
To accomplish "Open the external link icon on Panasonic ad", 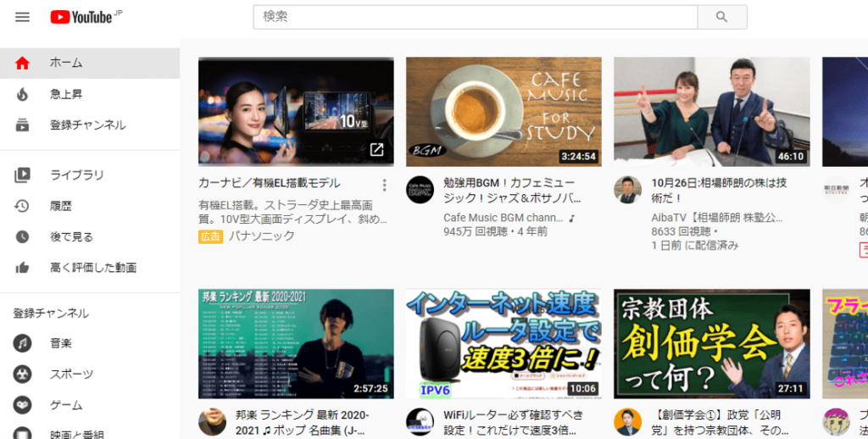I will point(376,150).
